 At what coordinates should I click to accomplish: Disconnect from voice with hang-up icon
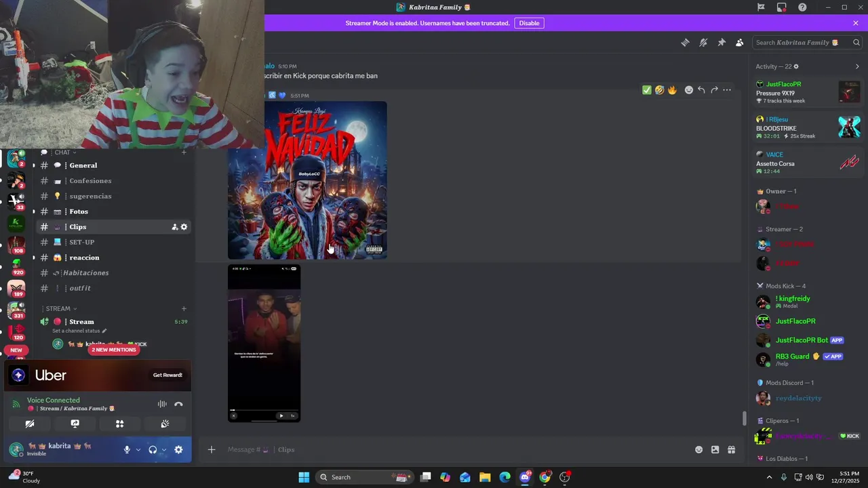pos(178,404)
